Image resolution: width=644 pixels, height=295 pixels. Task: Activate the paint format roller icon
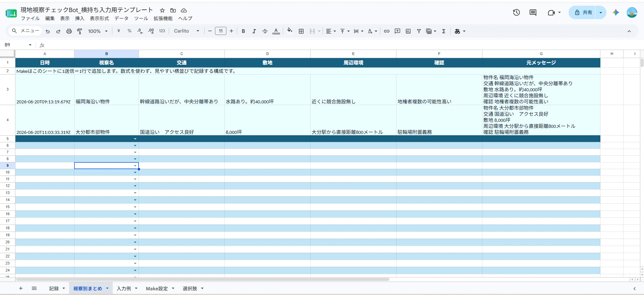[80, 31]
